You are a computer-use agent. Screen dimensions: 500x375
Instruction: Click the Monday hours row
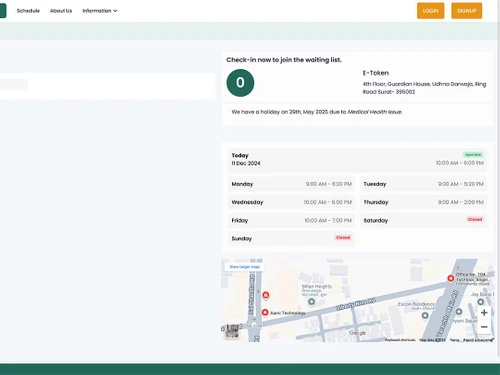(x=291, y=184)
